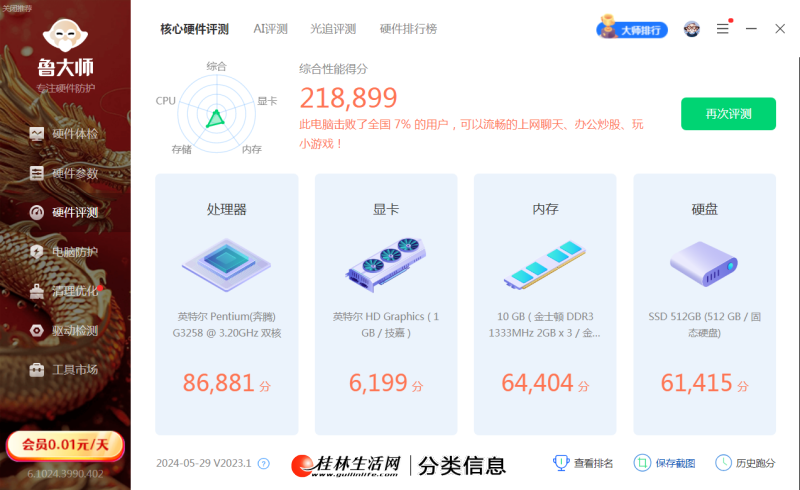Click memory score 64,404
800x490 pixels.
point(537,383)
